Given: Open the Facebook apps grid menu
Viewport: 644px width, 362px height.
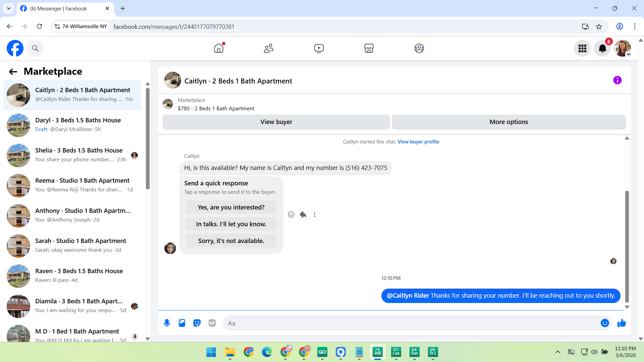Looking at the screenshot, I should coord(582,49).
